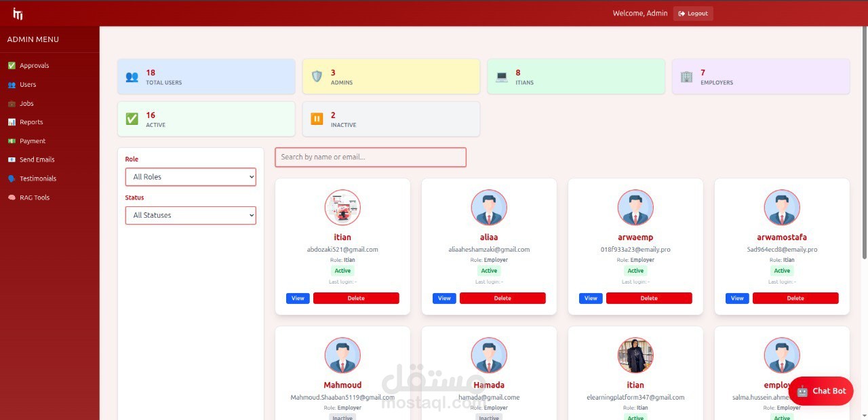Screen dimensions: 868x420
Task: Click the Employers building icon
Action: coord(686,77)
